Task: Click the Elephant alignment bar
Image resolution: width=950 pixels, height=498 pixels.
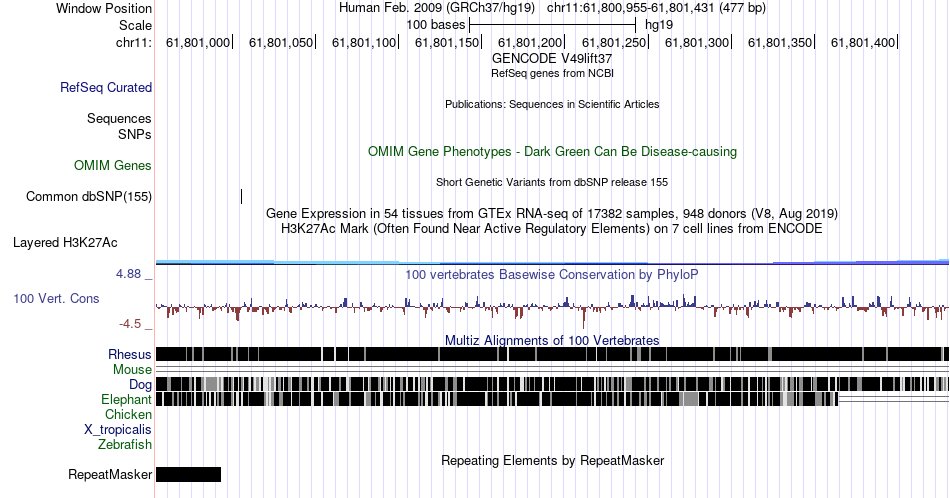Action: [497, 399]
